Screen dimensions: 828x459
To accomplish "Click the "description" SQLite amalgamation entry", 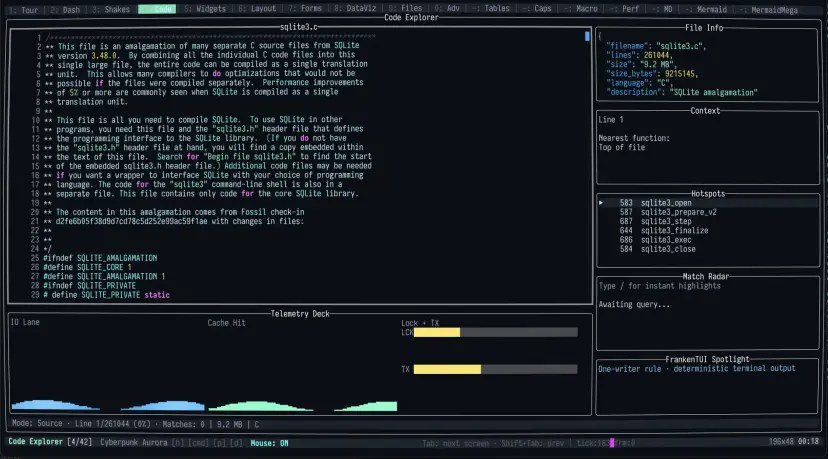I will (682, 92).
